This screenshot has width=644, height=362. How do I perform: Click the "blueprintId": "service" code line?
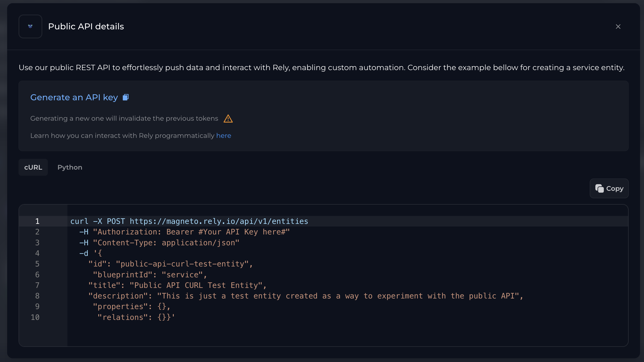[149, 275]
